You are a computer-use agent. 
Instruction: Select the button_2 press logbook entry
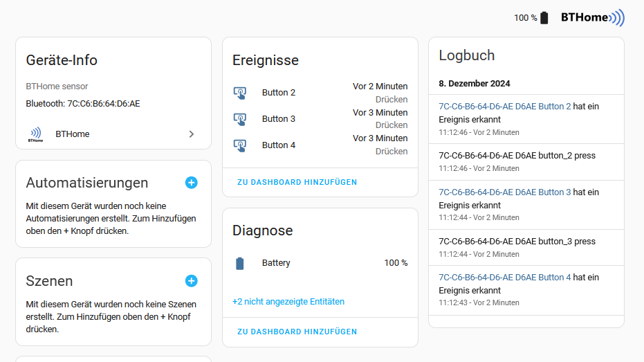tap(526, 162)
